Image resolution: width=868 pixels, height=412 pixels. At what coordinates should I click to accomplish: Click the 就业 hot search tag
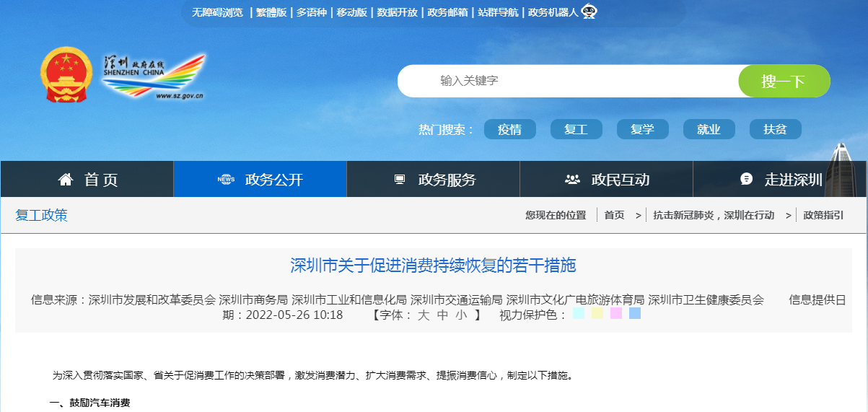(x=709, y=129)
